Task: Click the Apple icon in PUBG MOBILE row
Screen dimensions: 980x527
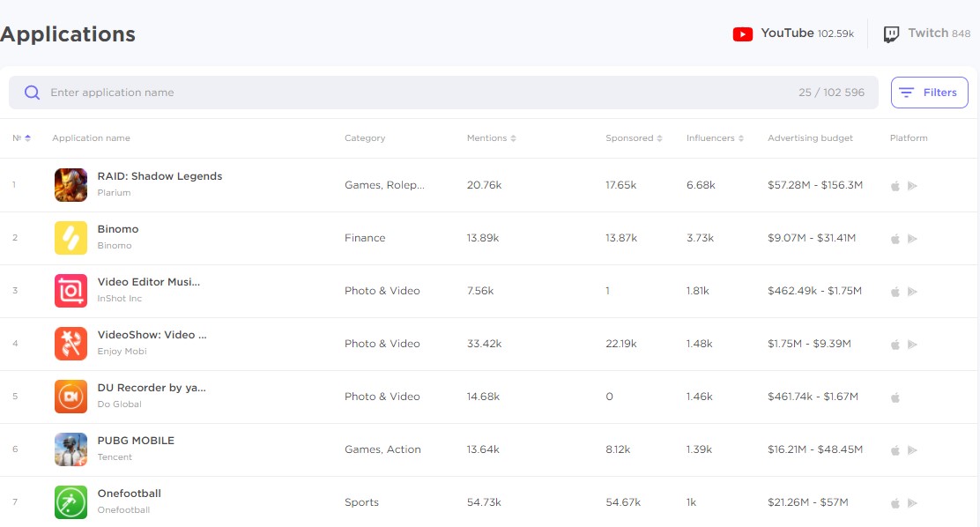Action: (895, 450)
